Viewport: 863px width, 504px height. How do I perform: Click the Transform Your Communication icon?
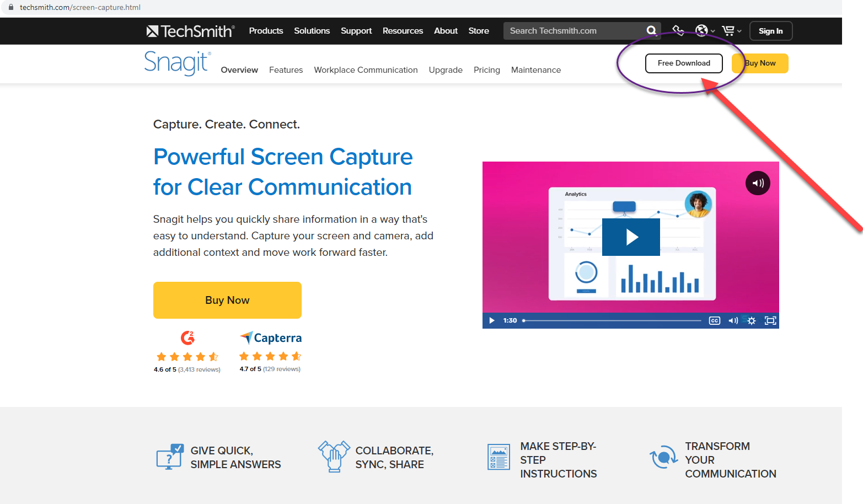[664, 457]
